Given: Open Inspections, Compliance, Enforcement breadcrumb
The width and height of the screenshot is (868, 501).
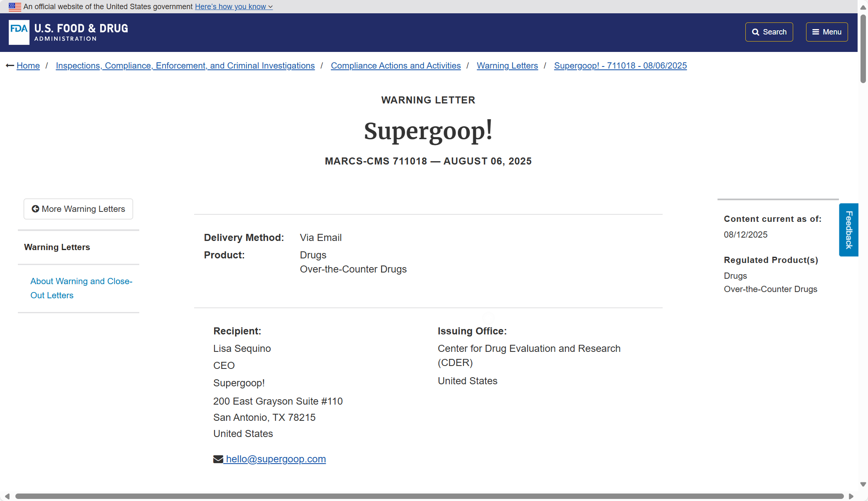Looking at the screenshot, I should click(x=185, y=66).
